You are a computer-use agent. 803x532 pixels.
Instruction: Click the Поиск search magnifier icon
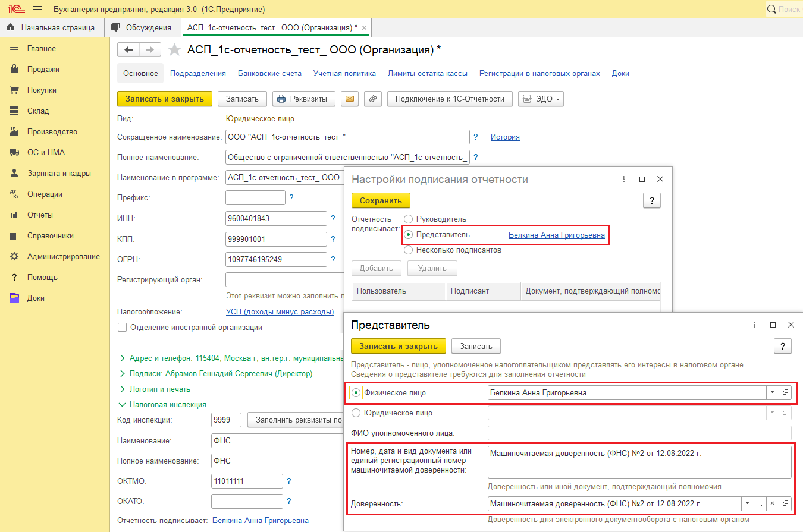pyautogui.click(x=772, y=10)
